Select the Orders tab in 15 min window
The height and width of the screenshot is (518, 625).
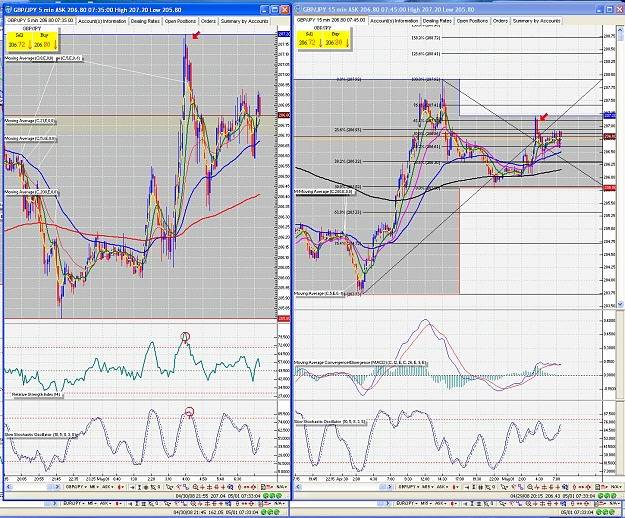500,21
